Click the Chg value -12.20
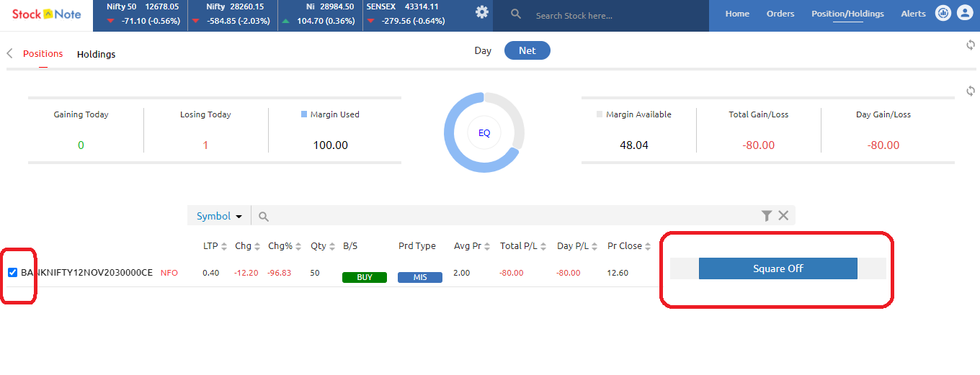Image resolution: width=980 pixels, height=375 pixels. click(246, 273)
